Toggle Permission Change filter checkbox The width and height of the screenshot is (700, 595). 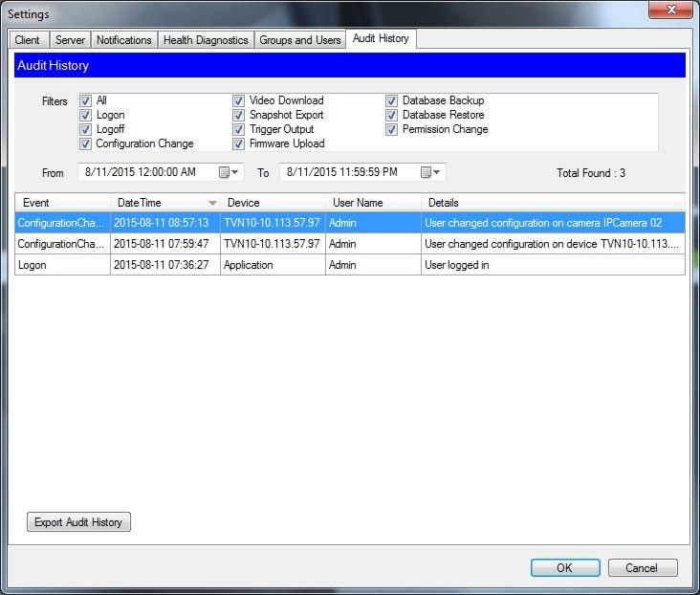pyautogui.click(x=391, y=129)
